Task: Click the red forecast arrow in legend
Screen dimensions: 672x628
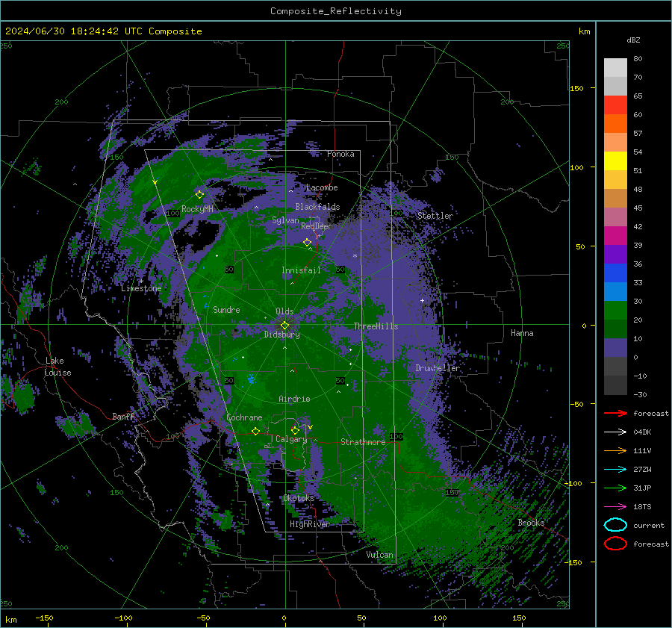Action: click(615, 413)
